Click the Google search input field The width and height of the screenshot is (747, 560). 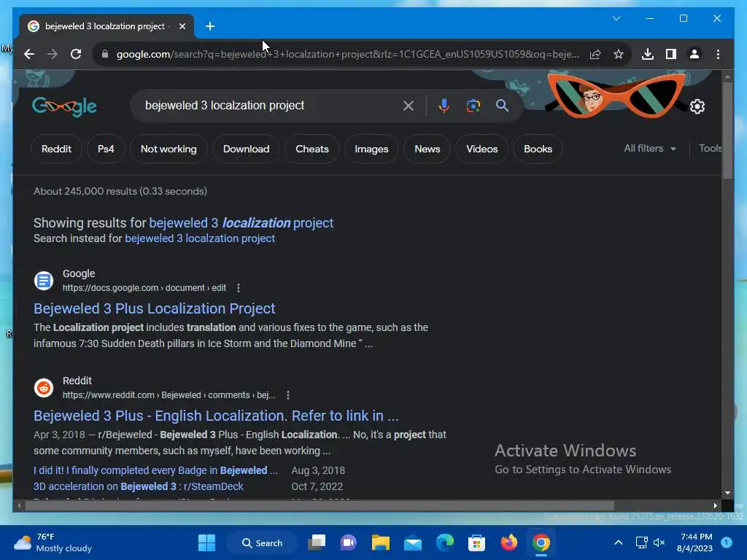click(271, 106)
